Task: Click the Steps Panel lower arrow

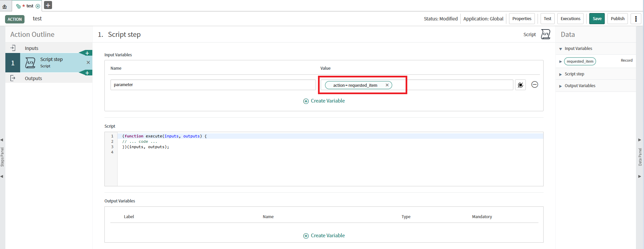Action: 2,176
